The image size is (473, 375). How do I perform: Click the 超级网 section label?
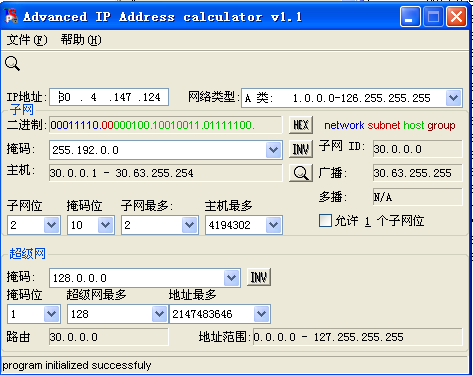(x=27, y=254)
